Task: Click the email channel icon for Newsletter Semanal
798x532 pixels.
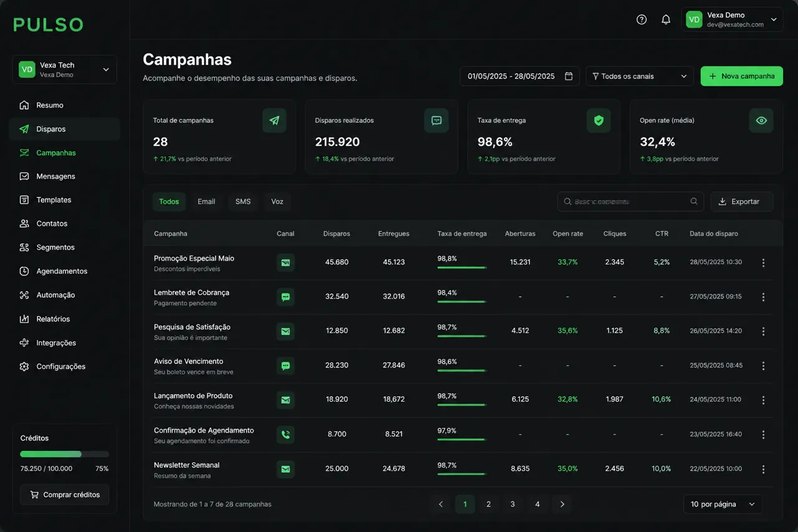Action: [286, 469]
